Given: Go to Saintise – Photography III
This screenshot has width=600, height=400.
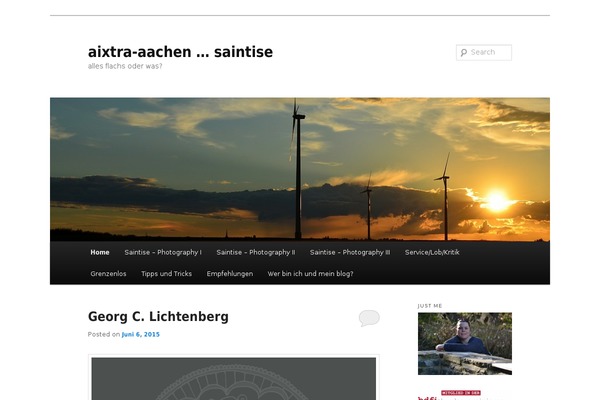Looking at the screenshot, I should (x=350, y=252).
